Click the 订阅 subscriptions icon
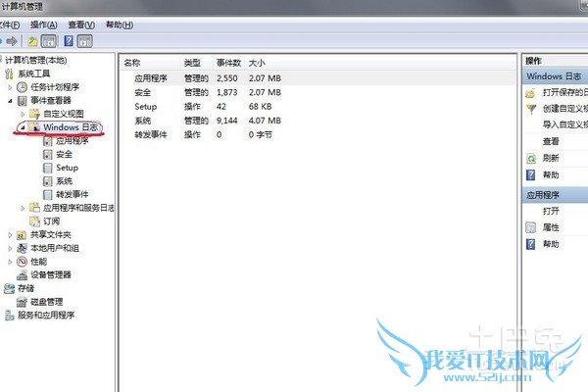Viewport: 588px width, 392px height. click(34, 221)
